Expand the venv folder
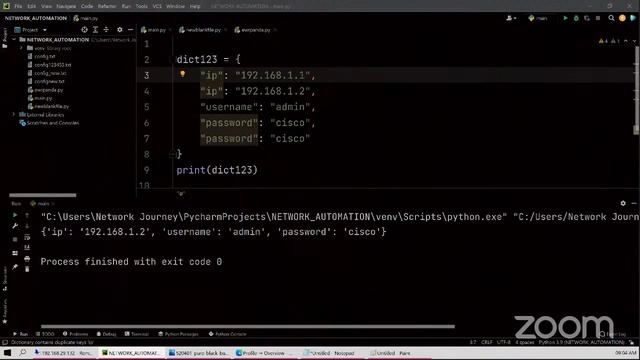The image size is (640, 360). 21,48
